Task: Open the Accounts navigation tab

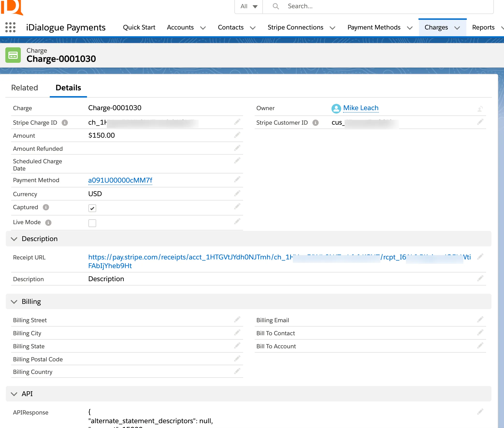Action: 180,28
